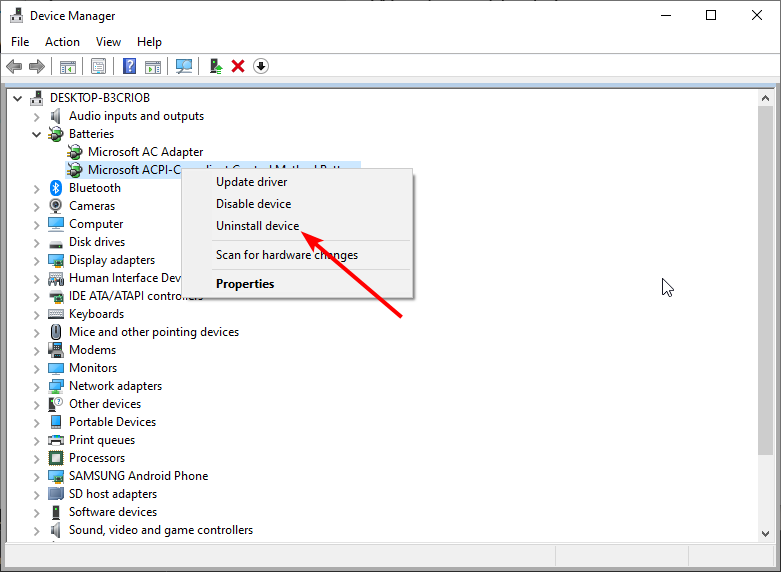Viewport: 781px width, 572px height.
Task: Select the Processors category label
Action: click(97, 458)
